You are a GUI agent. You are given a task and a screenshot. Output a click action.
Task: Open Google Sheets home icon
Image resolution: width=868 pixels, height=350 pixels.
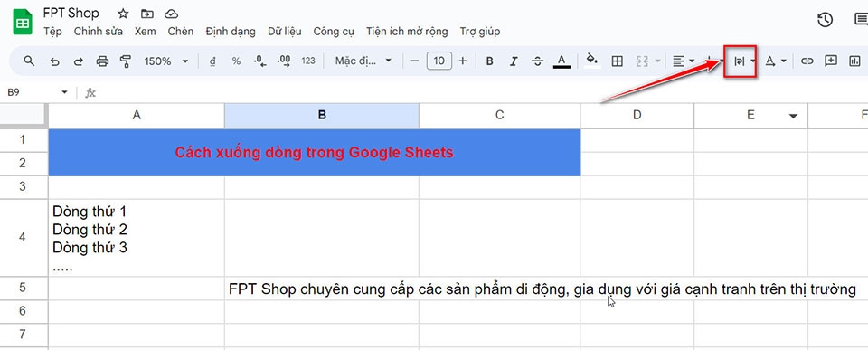tap(24, 22)
